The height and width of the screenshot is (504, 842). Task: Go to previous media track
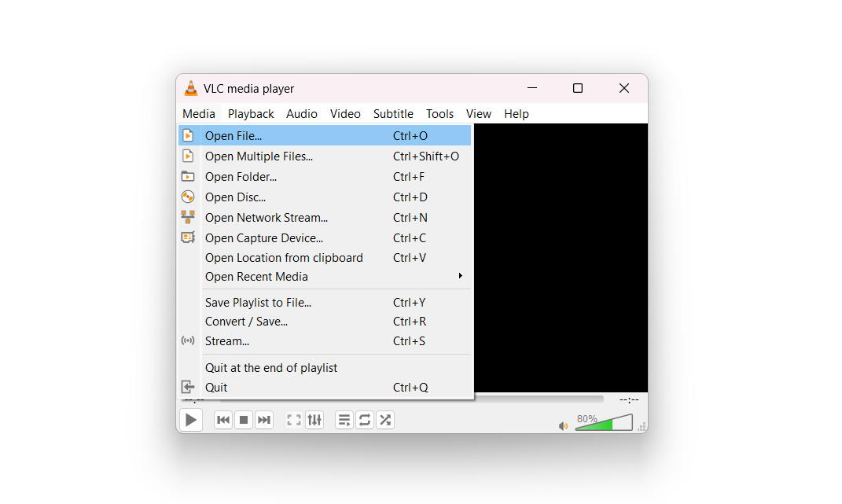(x=223, y=420)
